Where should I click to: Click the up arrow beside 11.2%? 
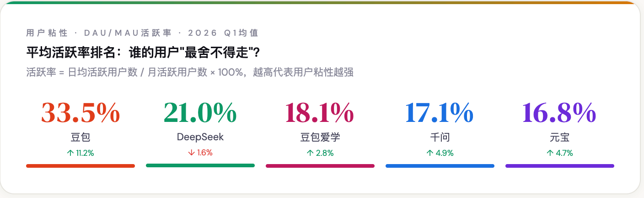pos(70,154)
